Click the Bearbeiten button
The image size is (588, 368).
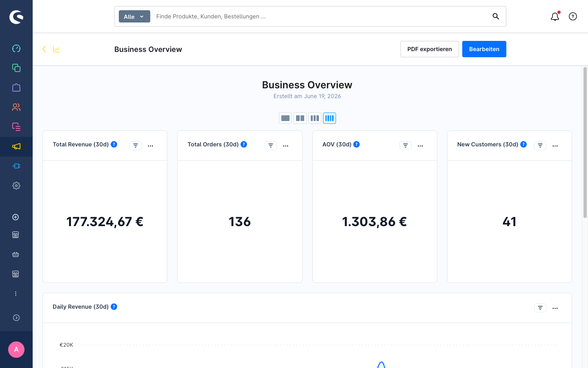(x=484, y=49)
